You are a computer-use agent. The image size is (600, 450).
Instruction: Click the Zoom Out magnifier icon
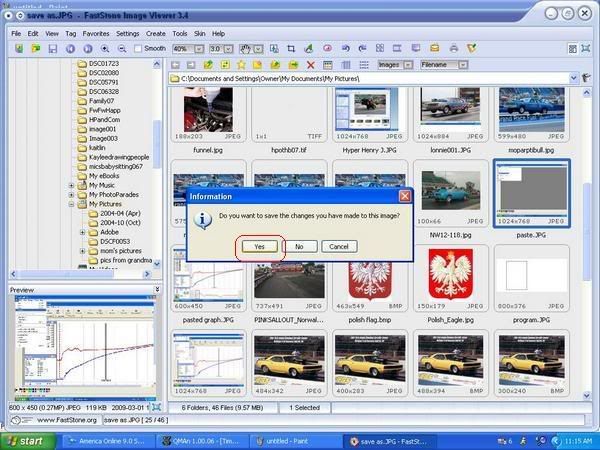click(x=122, y=49)
